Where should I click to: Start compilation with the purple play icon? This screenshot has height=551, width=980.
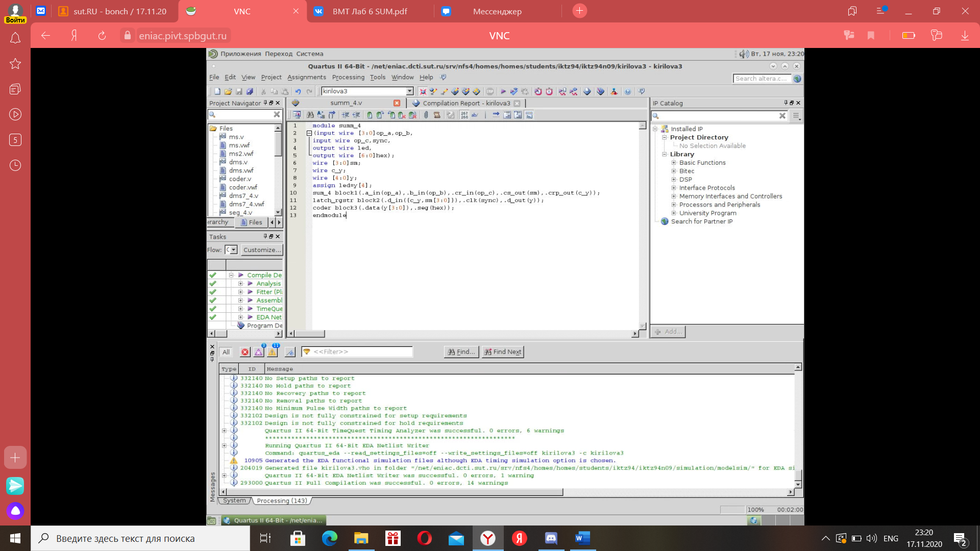(x=503, y=91)
